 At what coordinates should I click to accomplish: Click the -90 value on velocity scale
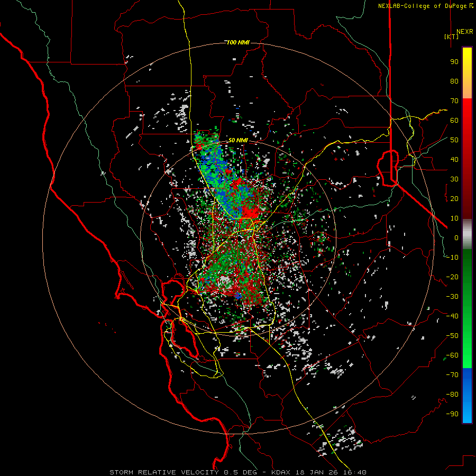point(452,414)
